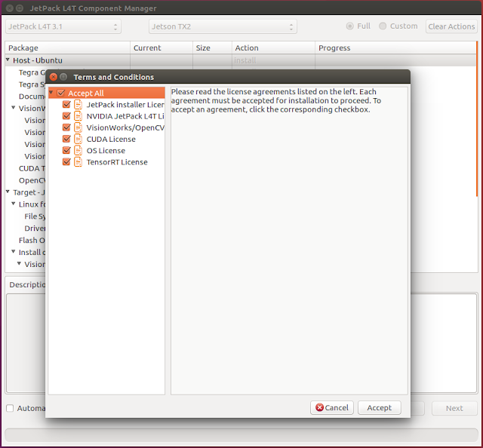
Task: Select the OS License entry text
Action: point(106,151)
